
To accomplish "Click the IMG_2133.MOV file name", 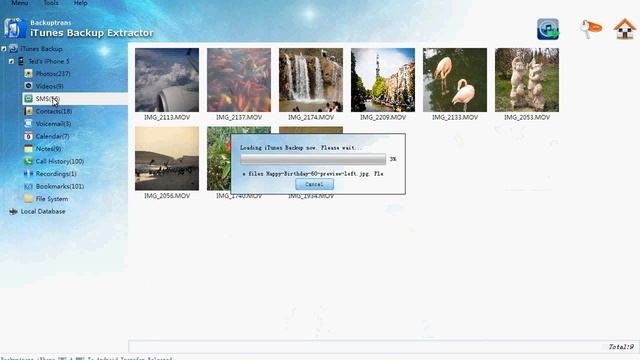I will [455, 118].
